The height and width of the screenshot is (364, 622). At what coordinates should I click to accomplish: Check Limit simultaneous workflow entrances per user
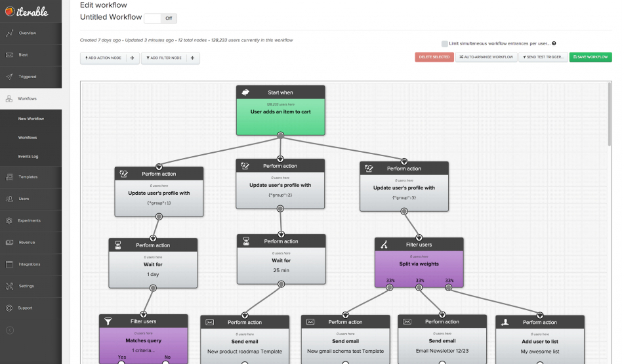point(445,44)
